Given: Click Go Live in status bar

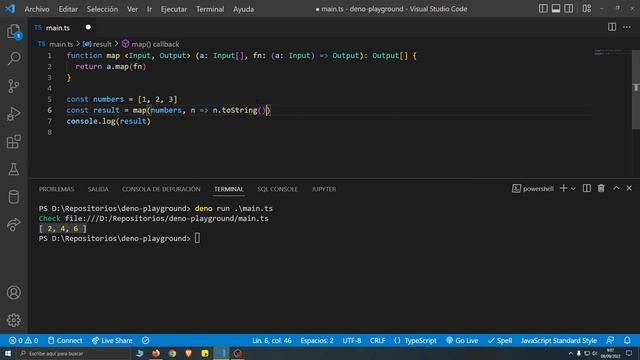Looking at the screenshot, I should [x=462, y=340].
